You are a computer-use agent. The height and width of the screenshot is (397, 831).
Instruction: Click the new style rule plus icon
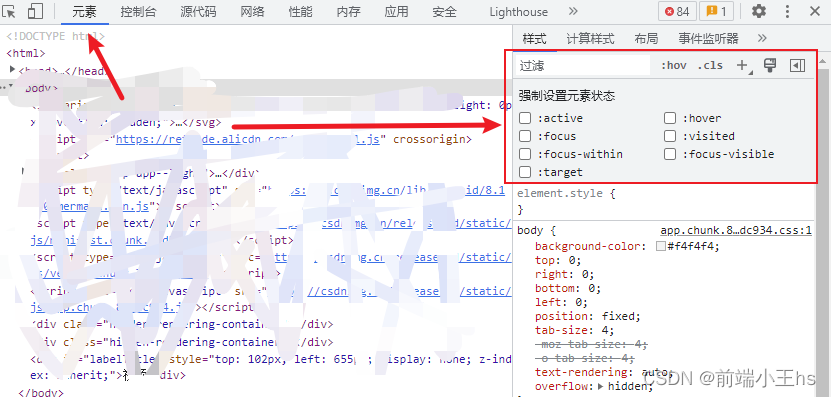coord(743,66)
